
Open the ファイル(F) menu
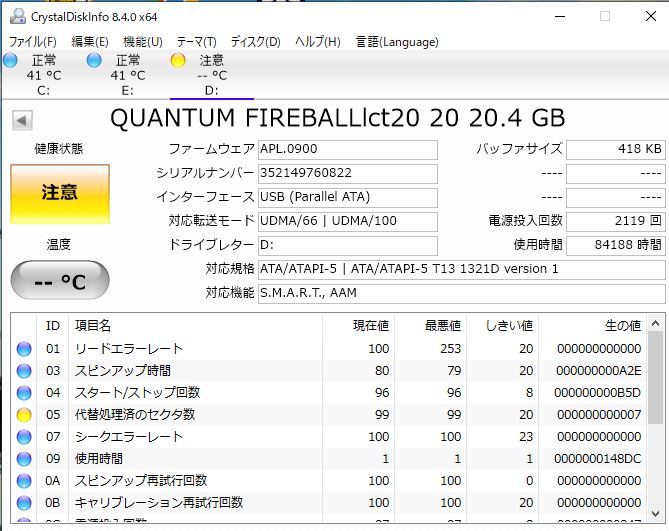(x=33, y=42)
